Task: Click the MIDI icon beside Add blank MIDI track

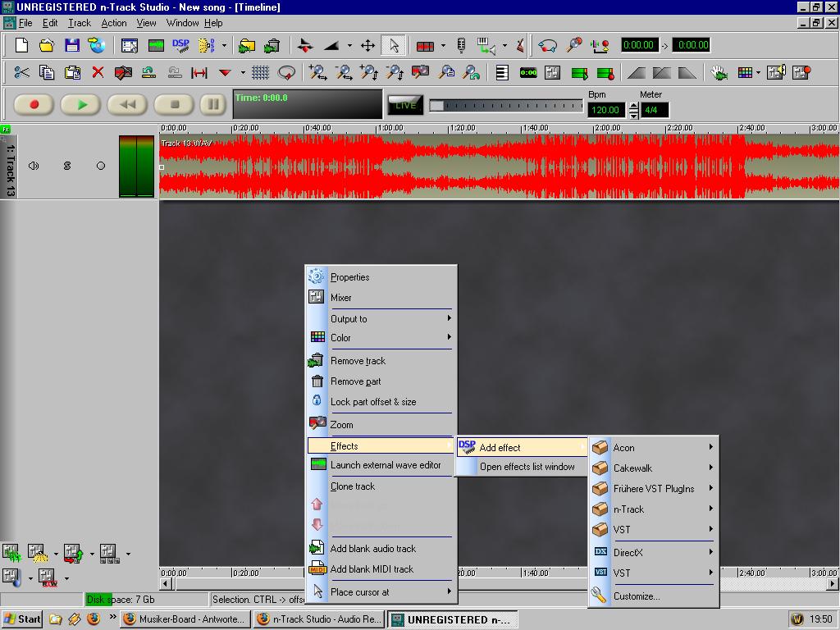Action: click(317, 568)
